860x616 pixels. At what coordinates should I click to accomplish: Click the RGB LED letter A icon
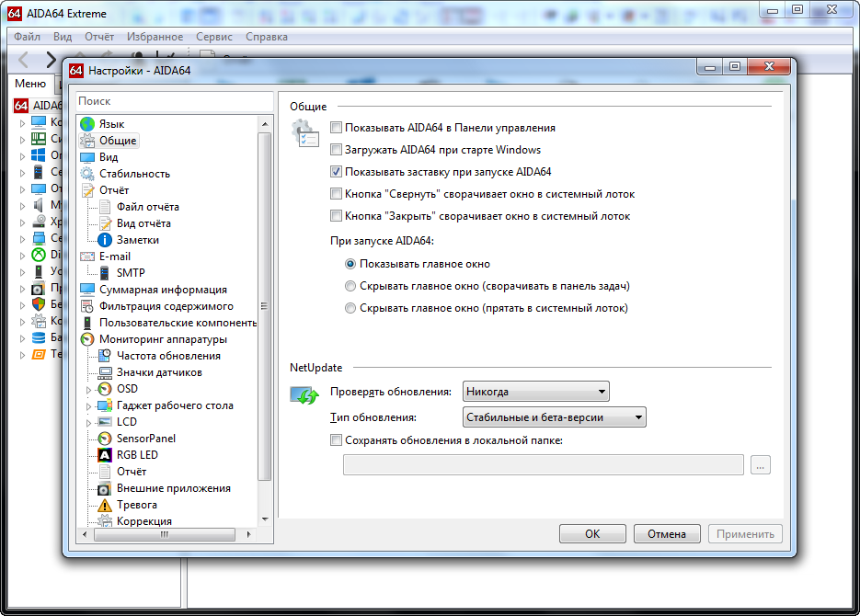tap(105, 455)
